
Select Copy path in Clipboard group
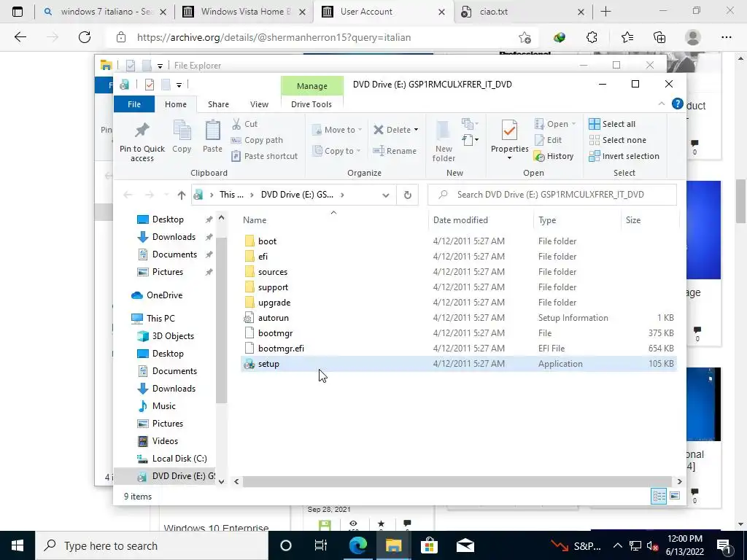pos(258,140)
